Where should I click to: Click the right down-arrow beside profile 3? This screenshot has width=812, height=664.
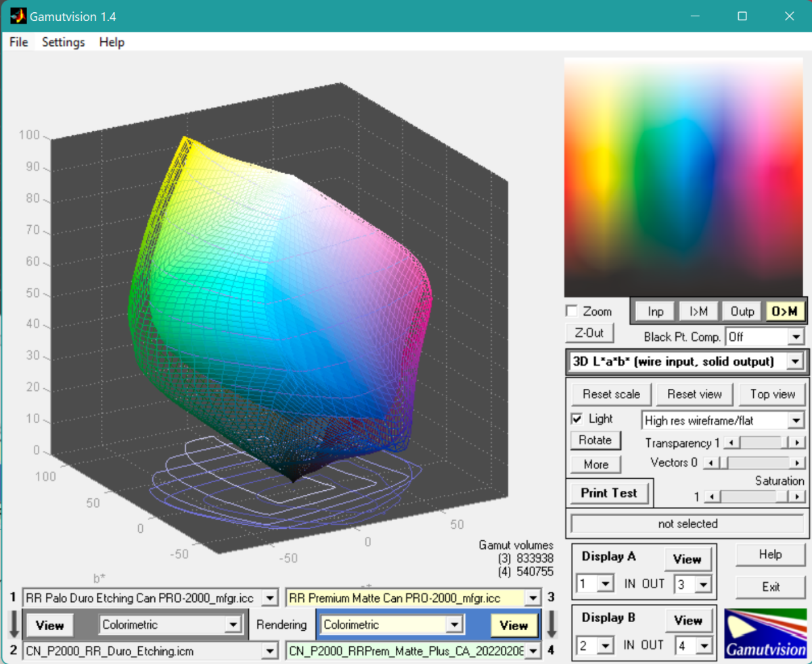click(x=551, y=625)
